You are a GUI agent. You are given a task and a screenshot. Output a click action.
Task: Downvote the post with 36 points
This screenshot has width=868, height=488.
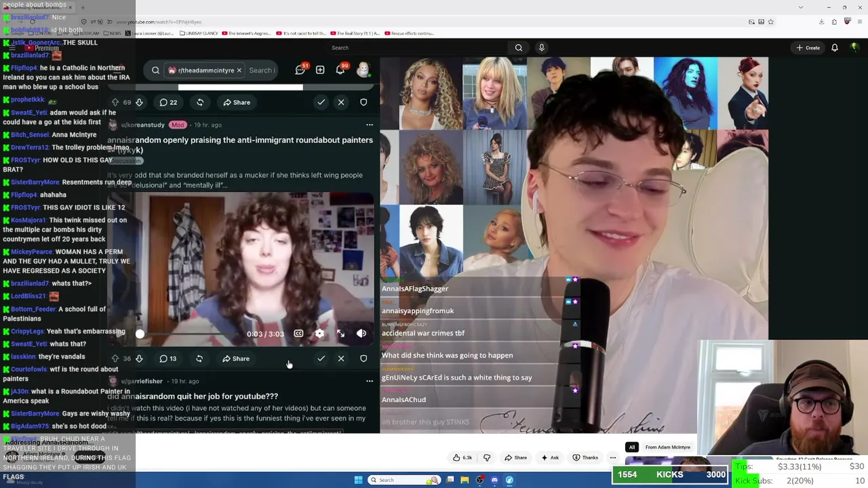139,359
